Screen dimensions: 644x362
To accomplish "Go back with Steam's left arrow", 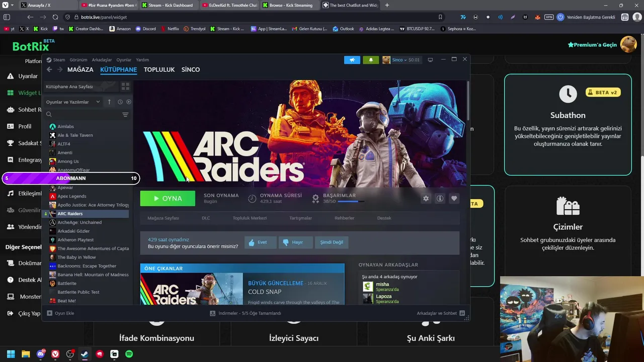I will tap(49, 69).
